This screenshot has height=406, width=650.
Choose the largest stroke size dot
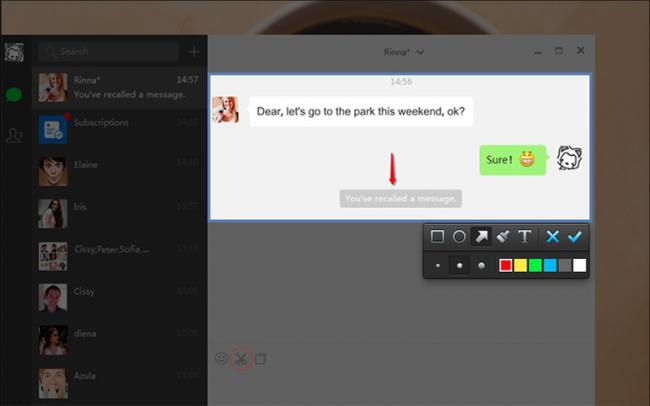481,265
